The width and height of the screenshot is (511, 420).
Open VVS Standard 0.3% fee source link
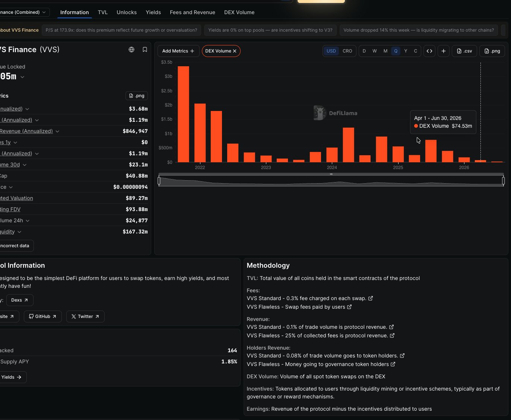[x=371, y=298]
